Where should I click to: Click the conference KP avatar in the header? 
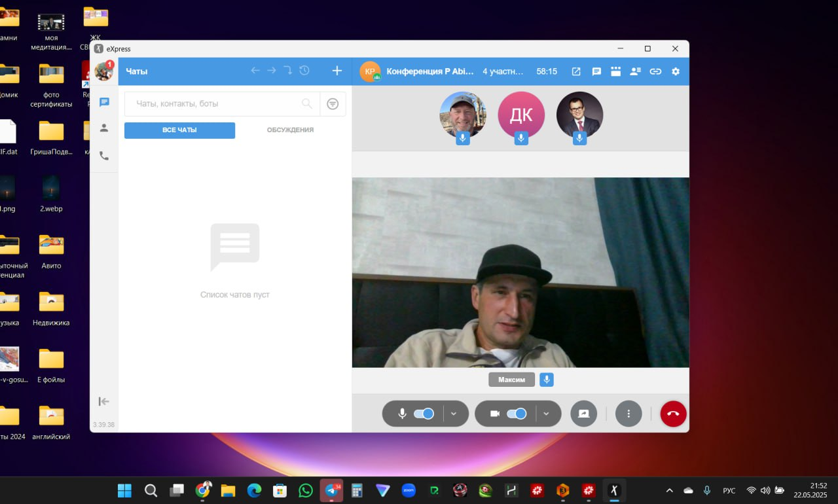pyautogui.click(x=370, y=71)
